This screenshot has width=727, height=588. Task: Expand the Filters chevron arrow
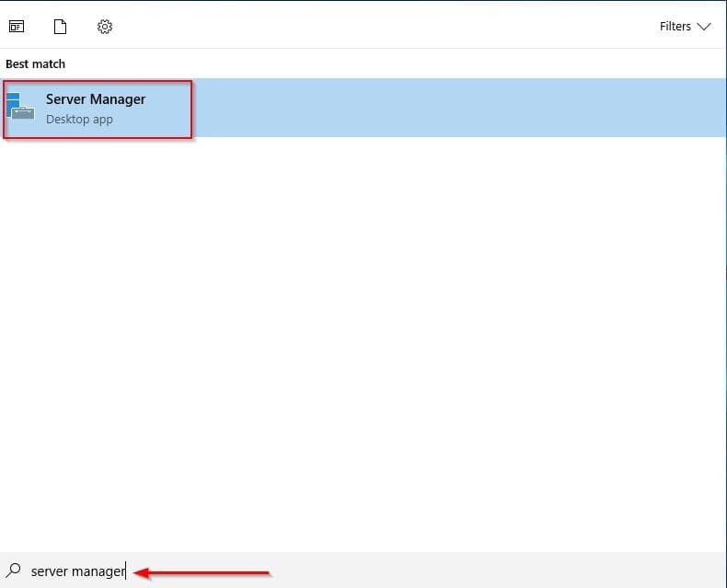704,27
